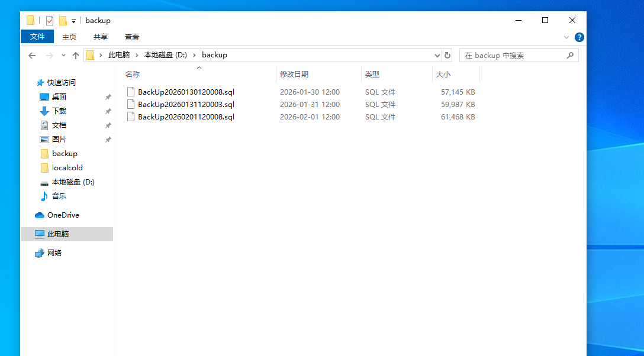Click the search backup input box
644x356 pixels.
(512, 56)
